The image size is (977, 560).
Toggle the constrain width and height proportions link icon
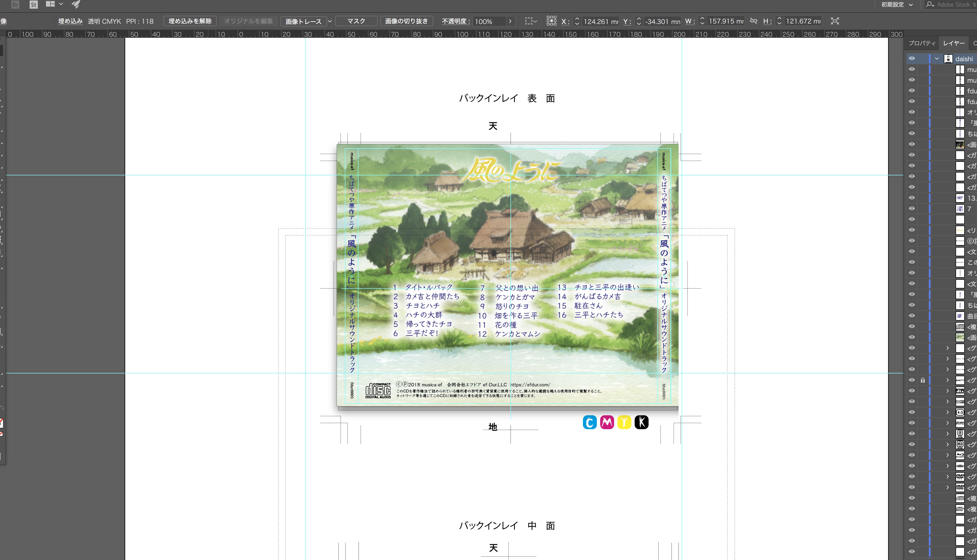tap(753, 21)
